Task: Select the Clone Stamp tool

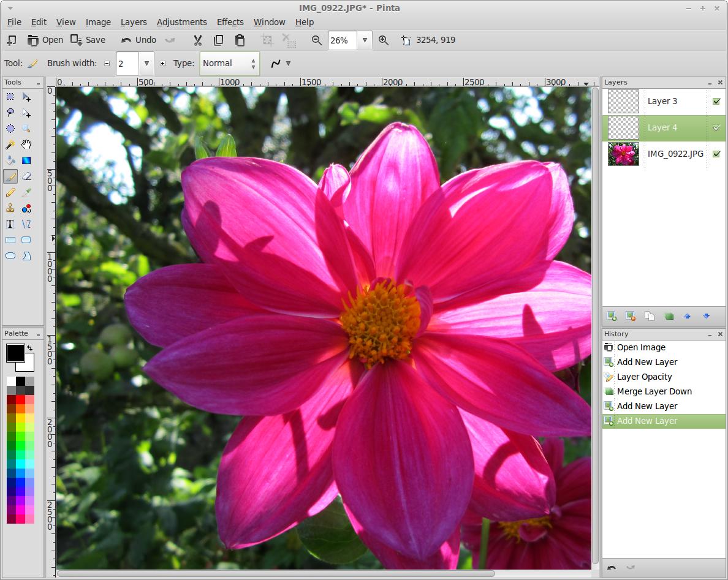Action: pyautogui.click(x=10, y=208)
